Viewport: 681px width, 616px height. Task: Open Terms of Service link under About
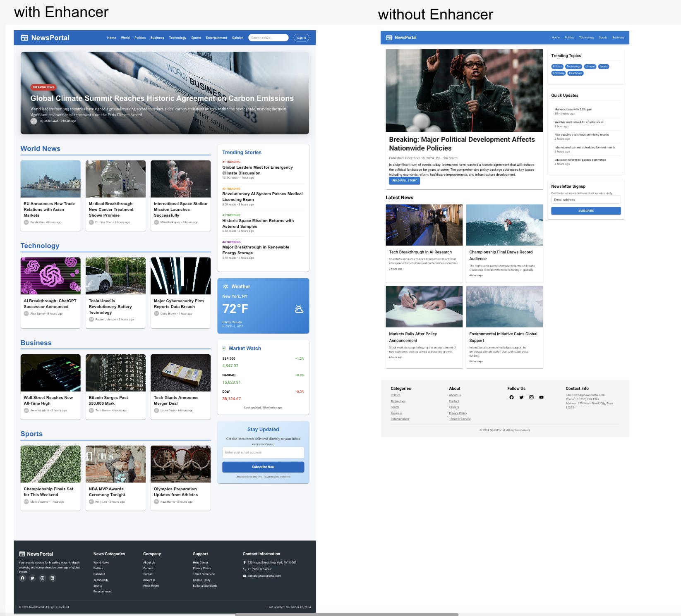(460, 419)
